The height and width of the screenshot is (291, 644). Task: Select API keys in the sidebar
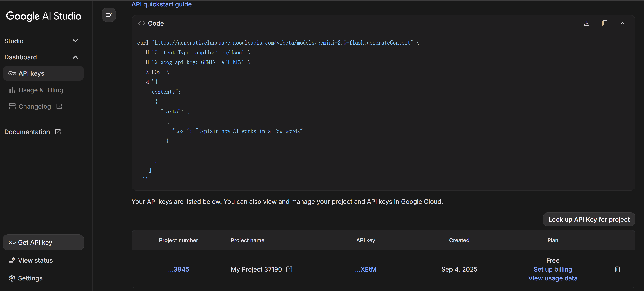point(43,73)
